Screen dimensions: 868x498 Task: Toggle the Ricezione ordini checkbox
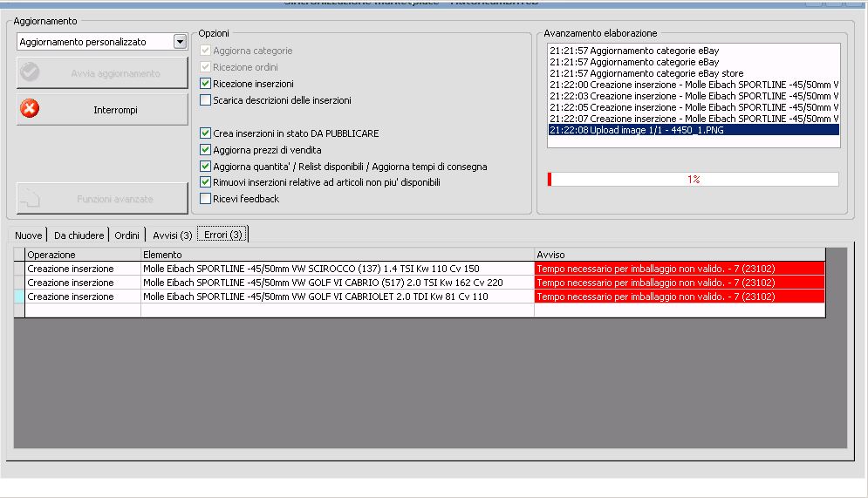[x=205, y=67]
